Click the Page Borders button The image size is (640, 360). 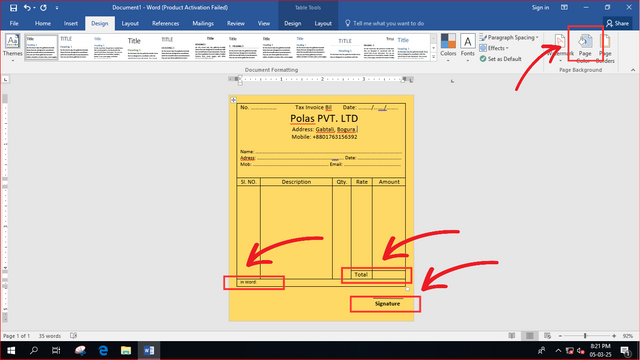point(605,49)
